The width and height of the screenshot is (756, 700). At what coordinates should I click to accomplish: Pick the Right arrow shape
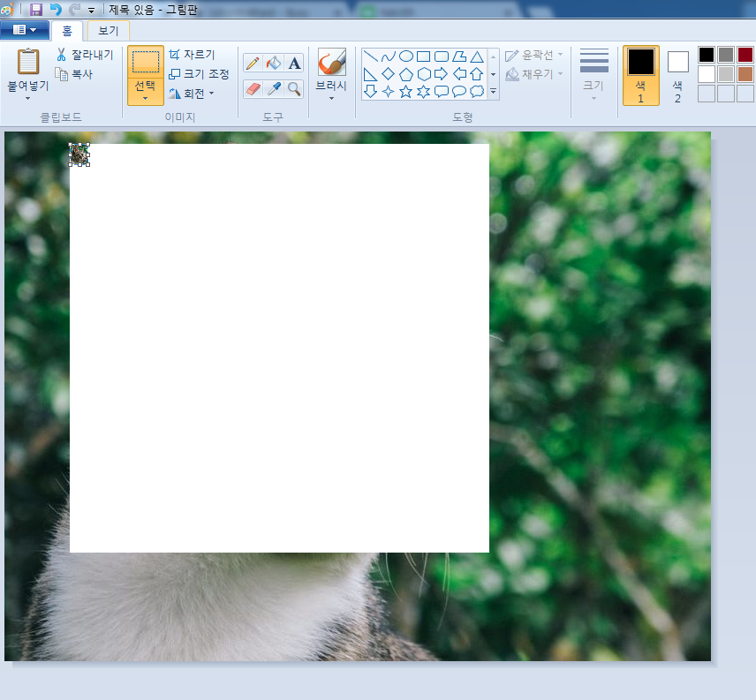[442, 74]
